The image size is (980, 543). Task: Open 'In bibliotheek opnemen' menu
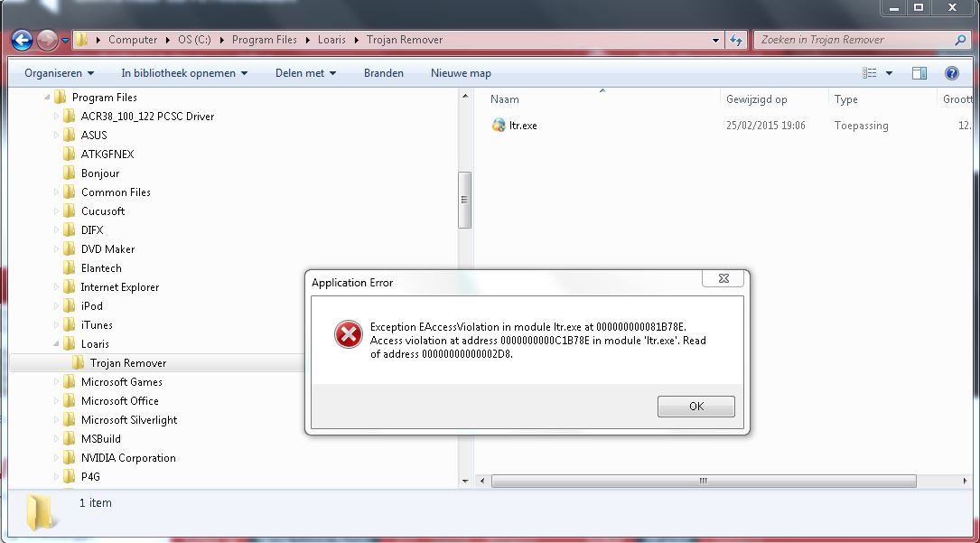(184, 73)
